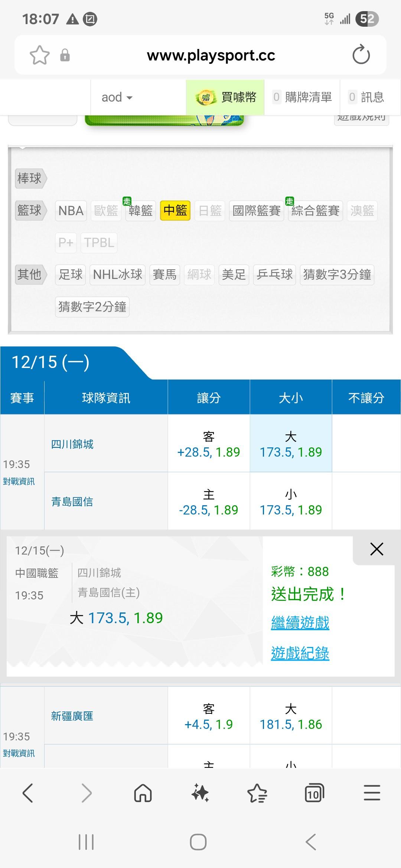Tap the browser home icon
The width and height of the screenshot is (401, 868).
click(x=143, y=793)
